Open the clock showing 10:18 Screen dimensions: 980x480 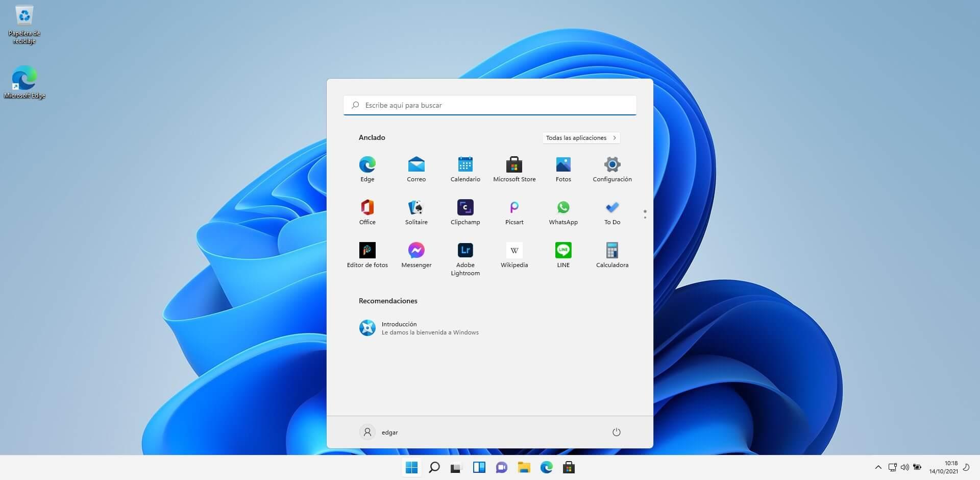pos(943,467)
